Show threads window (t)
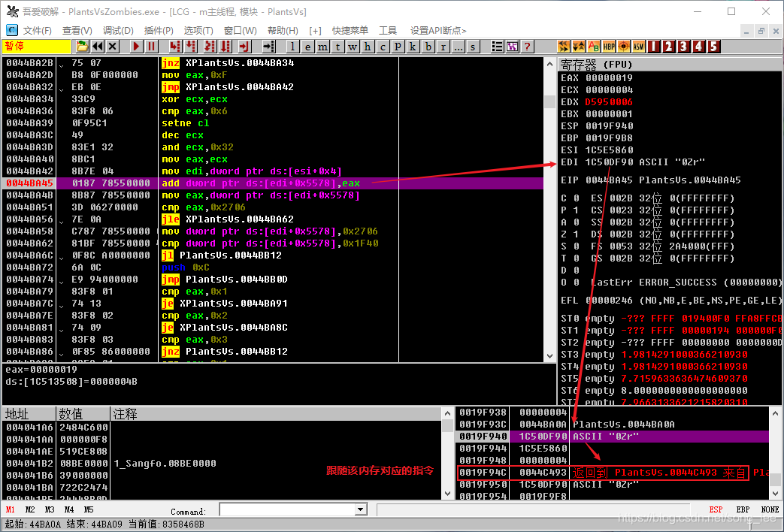The width and height of the screenshot is (784, 532). click(x=338, y=47)
